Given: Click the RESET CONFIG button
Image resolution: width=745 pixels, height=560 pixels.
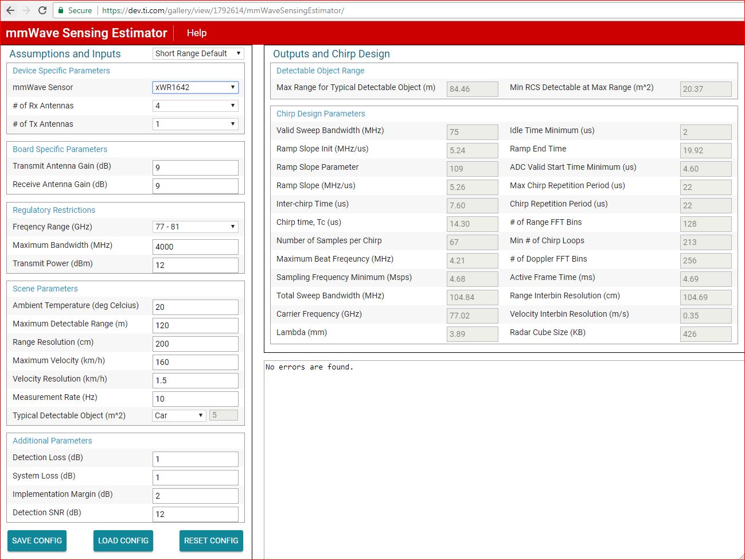Looking at the screenshot, I should point(211,540).
